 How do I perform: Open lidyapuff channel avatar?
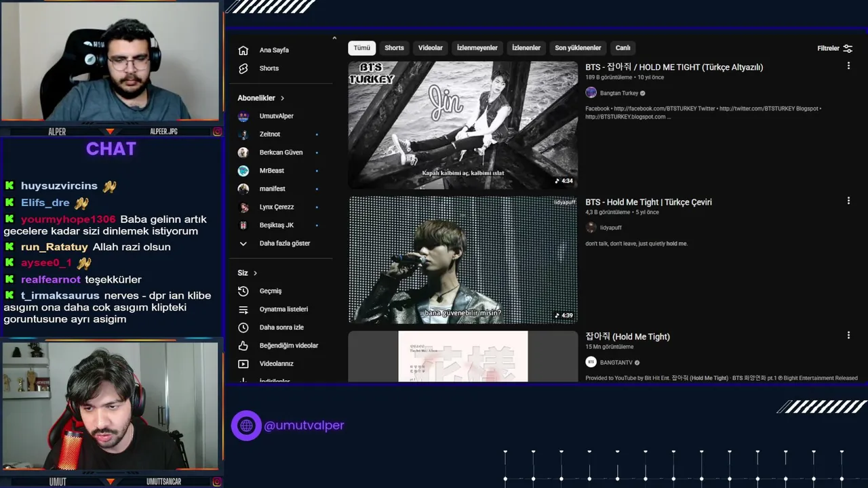click(x=591, y=228)
